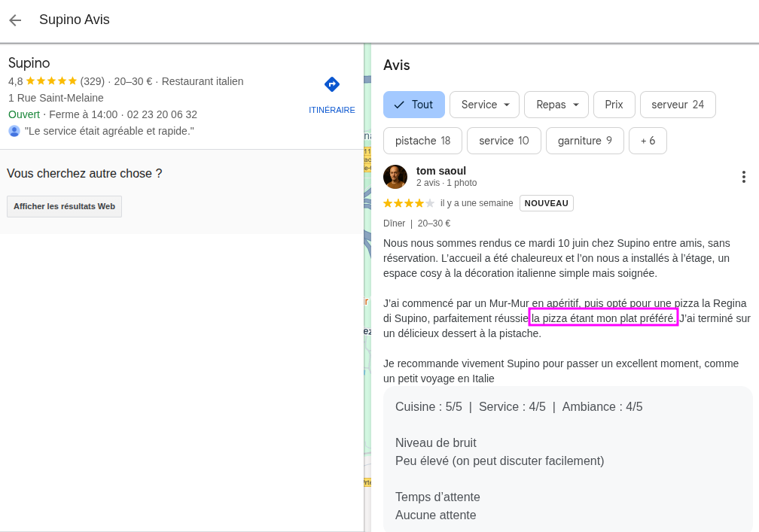Image resolution: width=759 pixels, height=532 pixels.
Task: Click the address 1 Rue Saint-Melaine
Action: click(56, 98)
